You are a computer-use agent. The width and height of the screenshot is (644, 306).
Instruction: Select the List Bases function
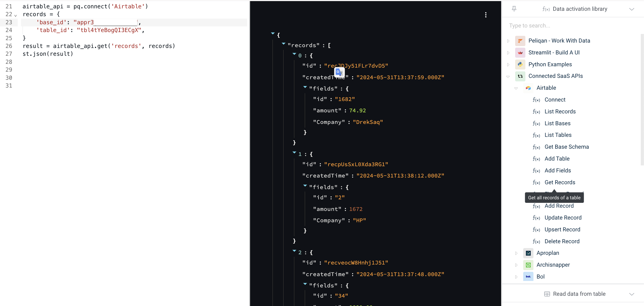557,123
